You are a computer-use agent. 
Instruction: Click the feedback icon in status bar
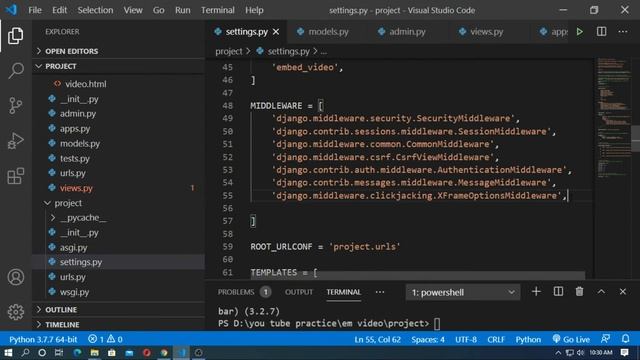[x=605, y=339]
